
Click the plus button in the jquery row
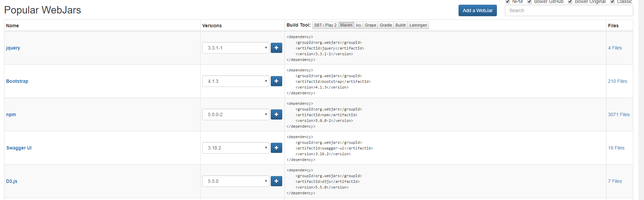point(276,48)
